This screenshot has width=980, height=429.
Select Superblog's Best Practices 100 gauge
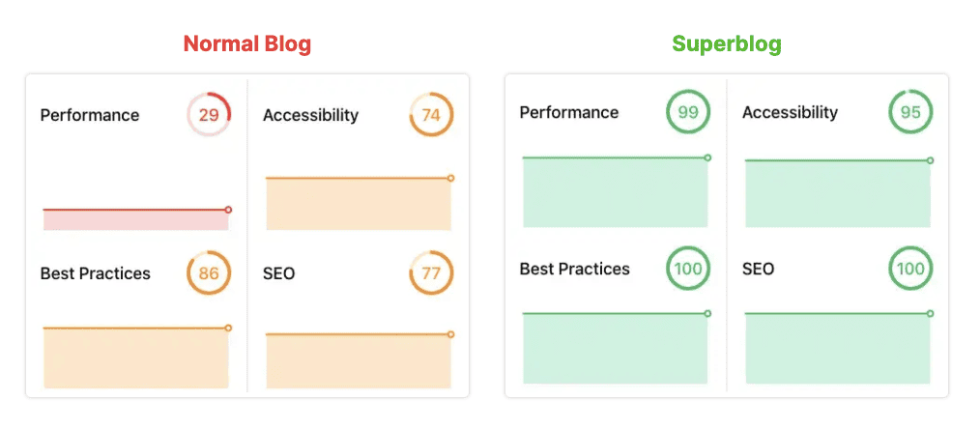point(688,269)
